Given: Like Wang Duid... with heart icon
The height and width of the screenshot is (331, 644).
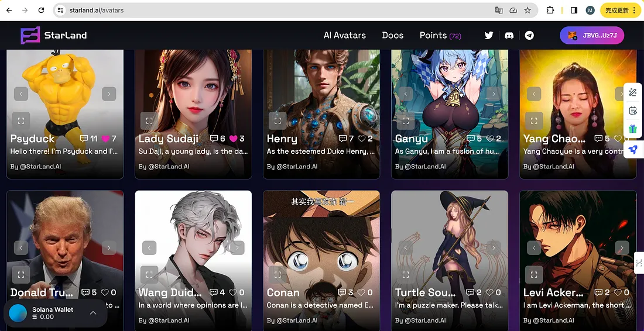Looking at the screenshot, I should (233, 292).
